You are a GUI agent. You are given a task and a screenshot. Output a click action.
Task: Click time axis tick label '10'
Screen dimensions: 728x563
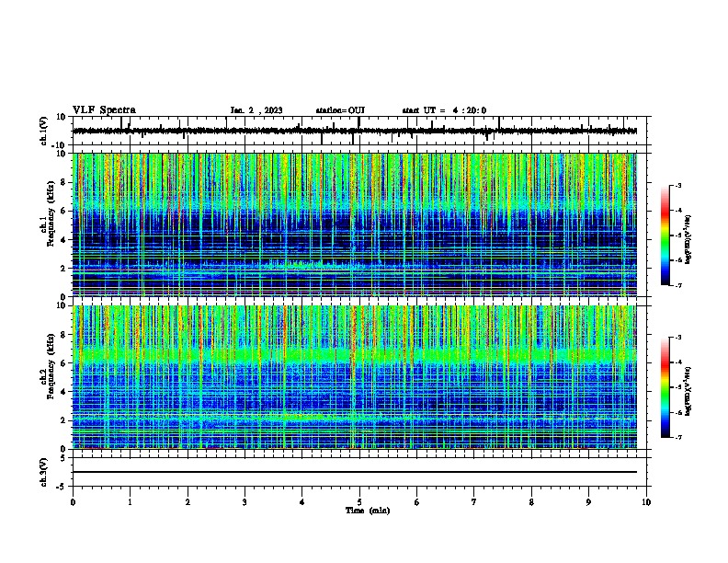[x=646, y=502]
